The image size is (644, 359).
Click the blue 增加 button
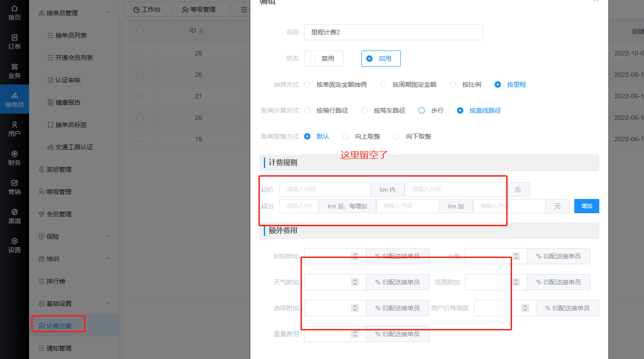pos(586,206)
